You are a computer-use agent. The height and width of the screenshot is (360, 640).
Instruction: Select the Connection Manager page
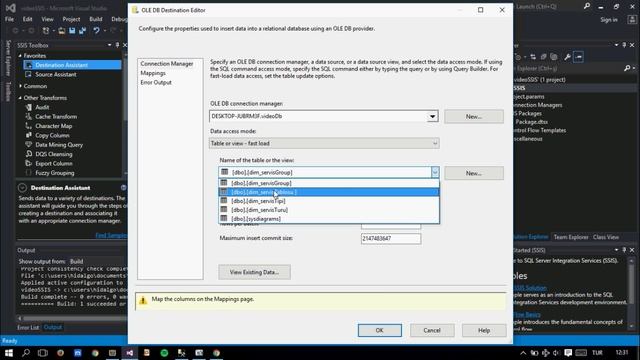pos(167,64)
